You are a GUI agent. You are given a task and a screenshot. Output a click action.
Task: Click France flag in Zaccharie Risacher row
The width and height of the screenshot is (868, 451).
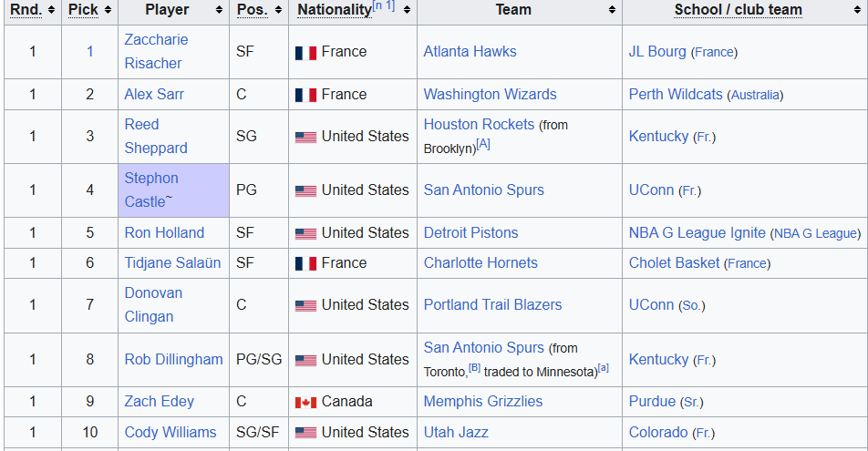(x=305, y=53)
